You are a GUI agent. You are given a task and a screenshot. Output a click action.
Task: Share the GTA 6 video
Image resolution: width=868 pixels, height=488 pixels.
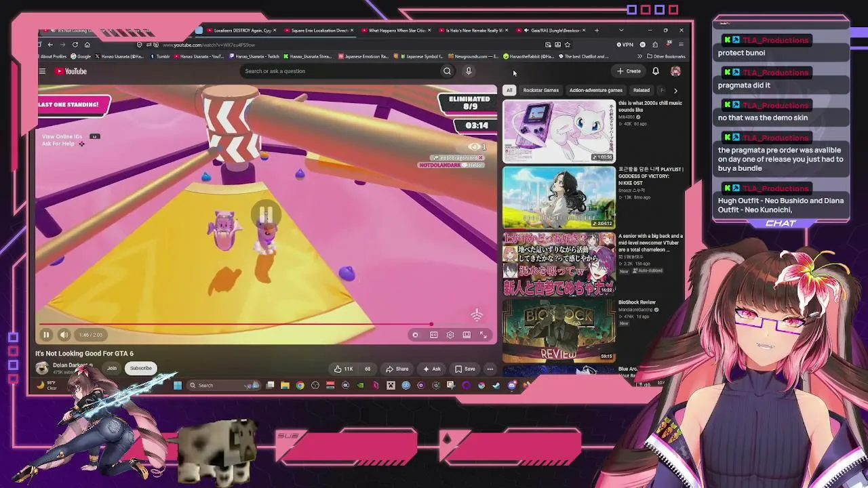click(397, 369)
